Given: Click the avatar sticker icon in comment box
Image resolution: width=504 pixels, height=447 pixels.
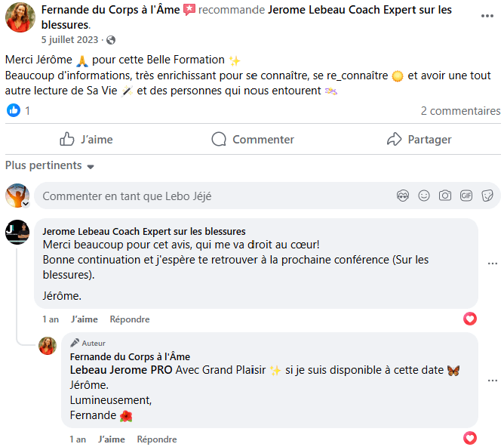Looking at the screenshot, I should (404, 196).
